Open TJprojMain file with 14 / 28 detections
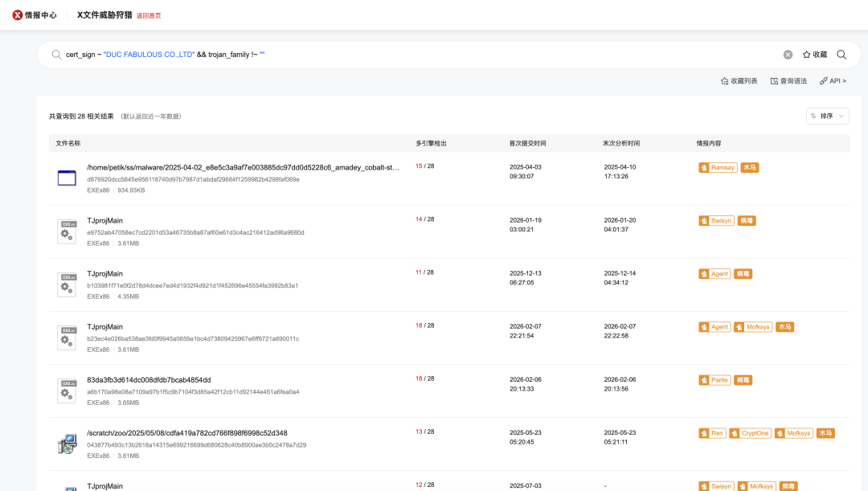The height and width of the screenshot is (491, 868). pyautogui.click(x=104, y=220)
